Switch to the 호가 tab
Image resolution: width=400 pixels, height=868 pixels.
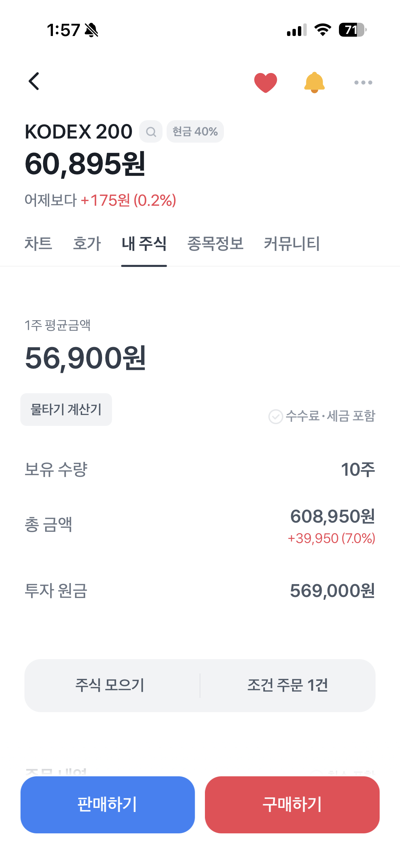[x=87, y=243]
